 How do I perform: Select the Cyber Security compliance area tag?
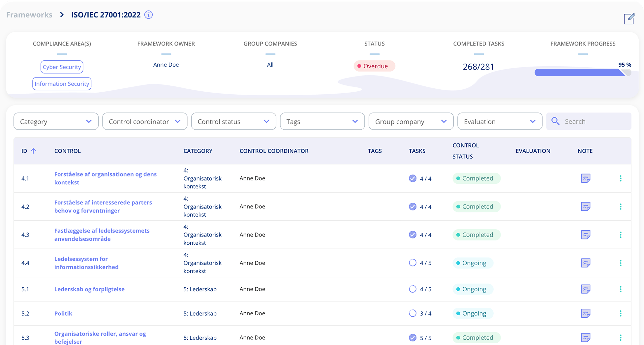point(62,67)
